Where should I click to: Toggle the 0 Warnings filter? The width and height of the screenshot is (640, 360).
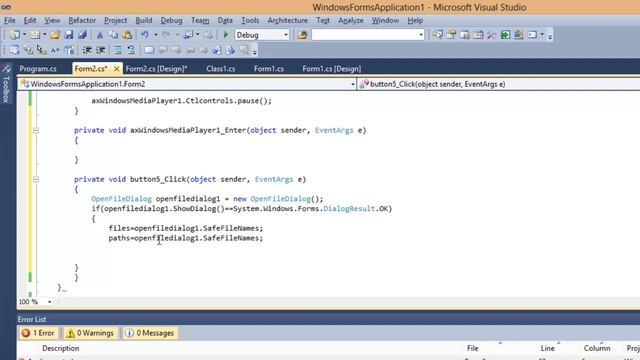90,333
